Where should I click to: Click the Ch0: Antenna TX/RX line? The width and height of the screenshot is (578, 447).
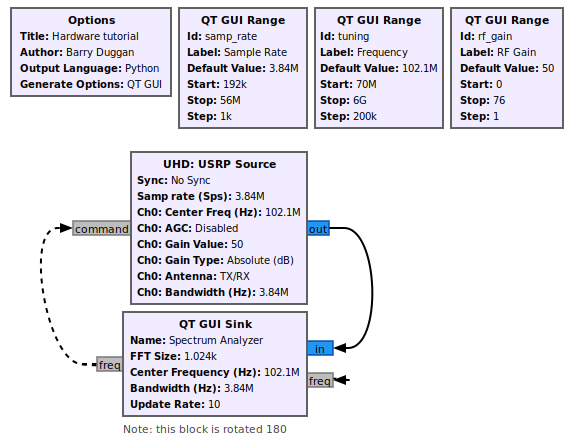point(193,276)
